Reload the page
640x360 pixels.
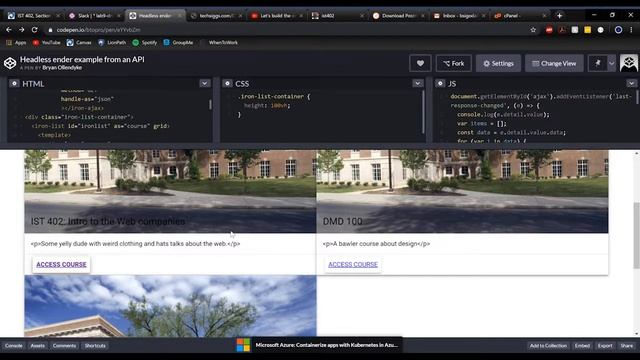[35, 30]
